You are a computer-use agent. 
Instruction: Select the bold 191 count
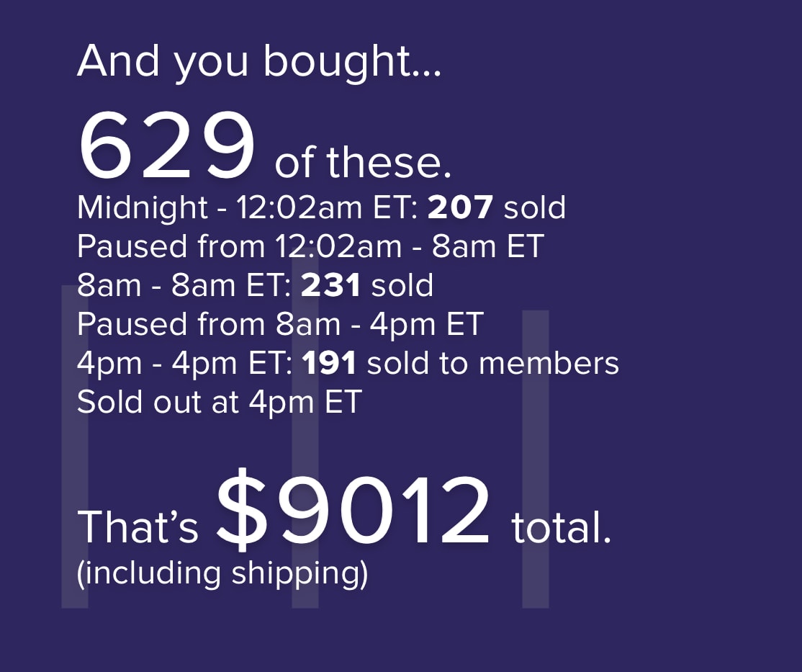click(330, 363)
